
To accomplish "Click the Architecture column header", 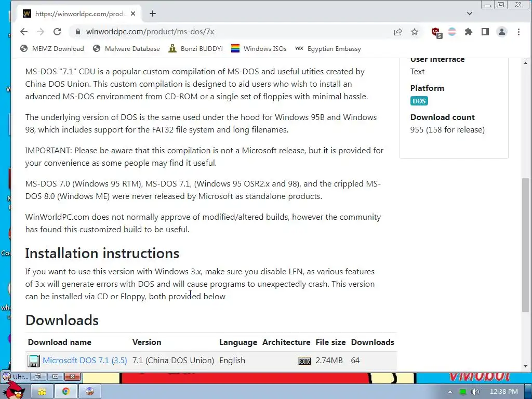I will (x=286, y=342).
